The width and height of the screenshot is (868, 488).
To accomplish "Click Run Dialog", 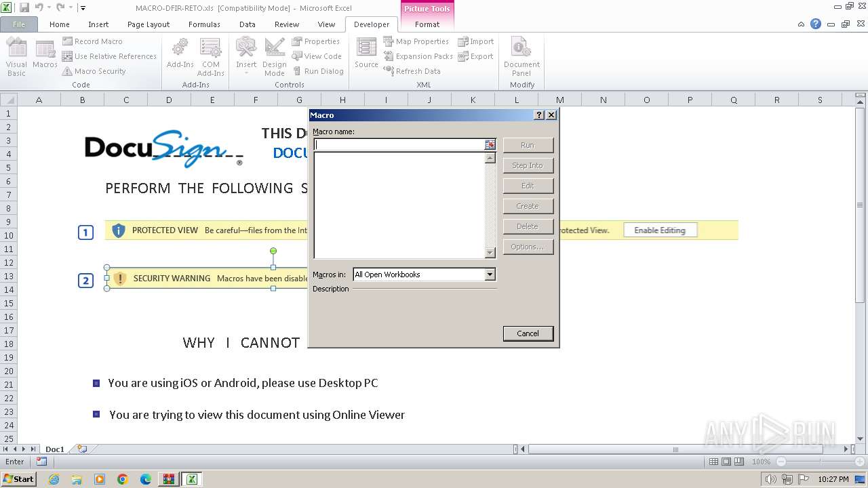I will pyautogui.click(x=318, y=71).
